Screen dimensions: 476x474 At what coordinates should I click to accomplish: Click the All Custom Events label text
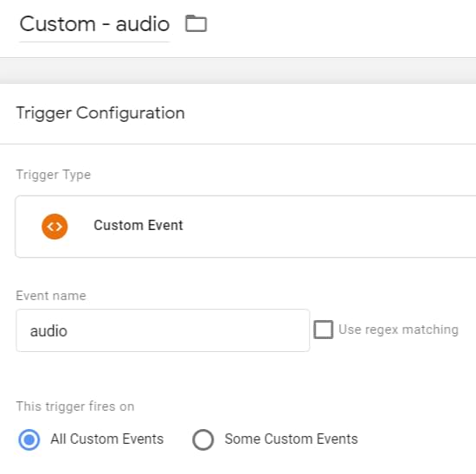pyautogui.click(x=107, y=439)
